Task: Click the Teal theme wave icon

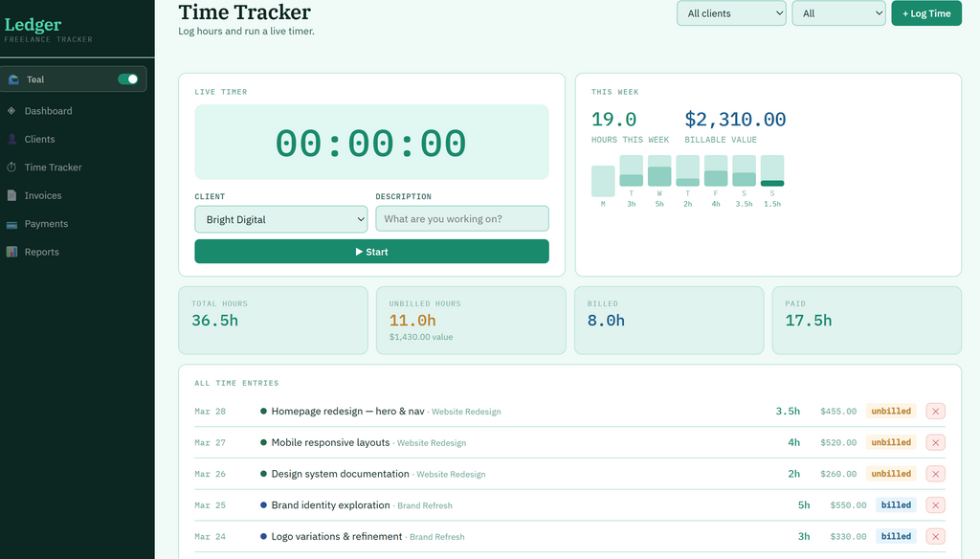Action: pos(13,79)
